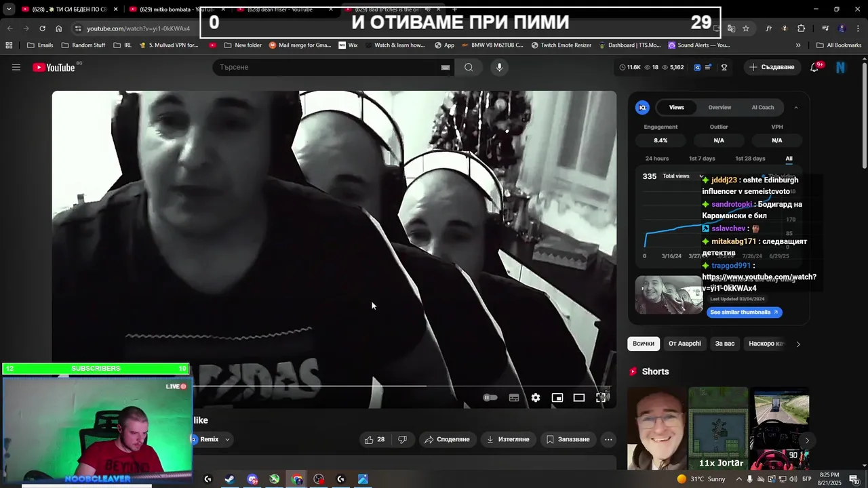Open the video player settings gear
The image size is (868, 488).
pos(536,398)
